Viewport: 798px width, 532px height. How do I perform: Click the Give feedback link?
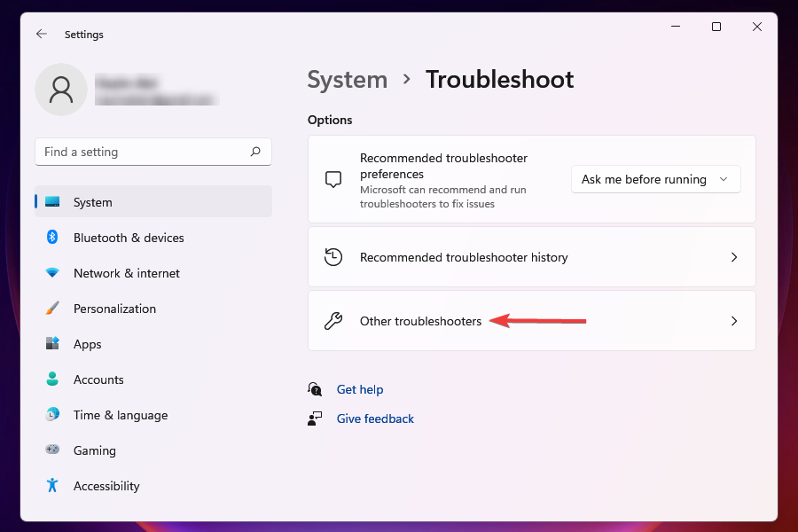[x=375, y=418]
